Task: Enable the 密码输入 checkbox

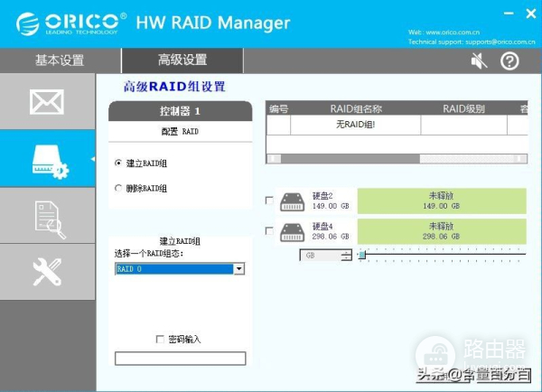Action: [x=160, y=339]
